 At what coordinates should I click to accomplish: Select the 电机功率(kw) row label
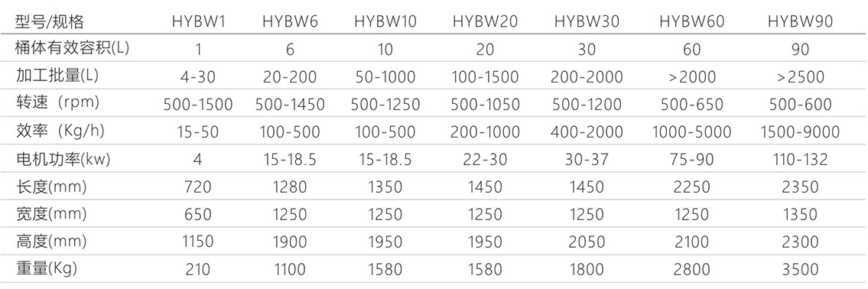coord(63,160)
